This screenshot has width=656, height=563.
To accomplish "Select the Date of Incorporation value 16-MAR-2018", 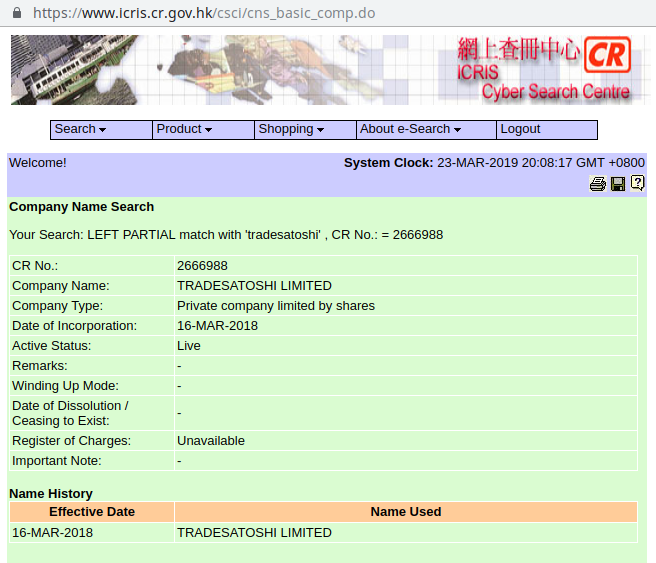I will pyautogui.click(x=217, y=326).
